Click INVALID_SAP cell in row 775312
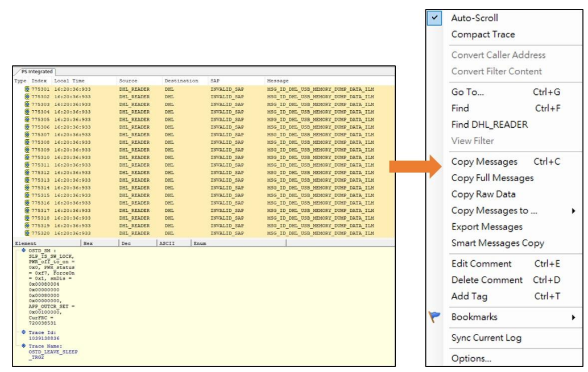This screenshot has width=588, height=372. (227, 173)
